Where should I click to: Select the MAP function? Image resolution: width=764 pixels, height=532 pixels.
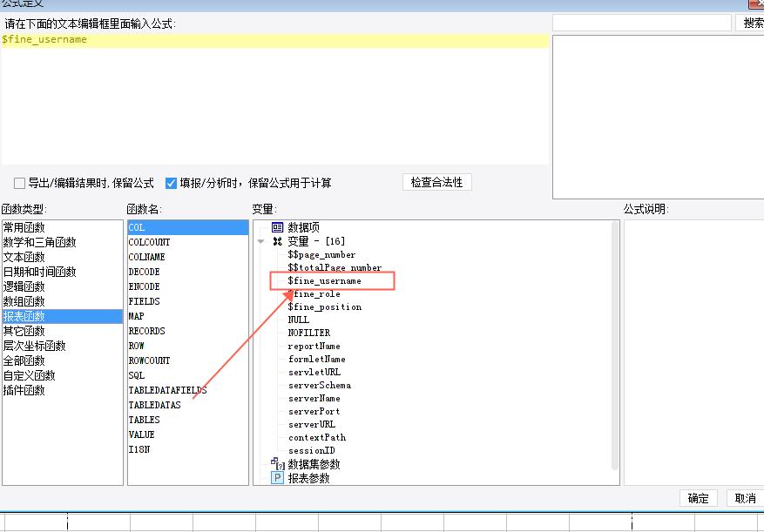pos(188,316)
